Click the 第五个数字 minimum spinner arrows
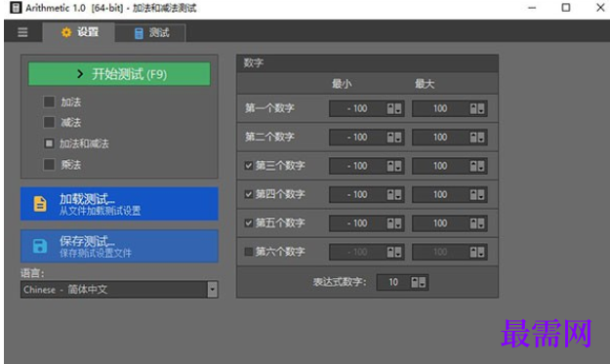Screen dimensions: 610x364 pos(394,223)
